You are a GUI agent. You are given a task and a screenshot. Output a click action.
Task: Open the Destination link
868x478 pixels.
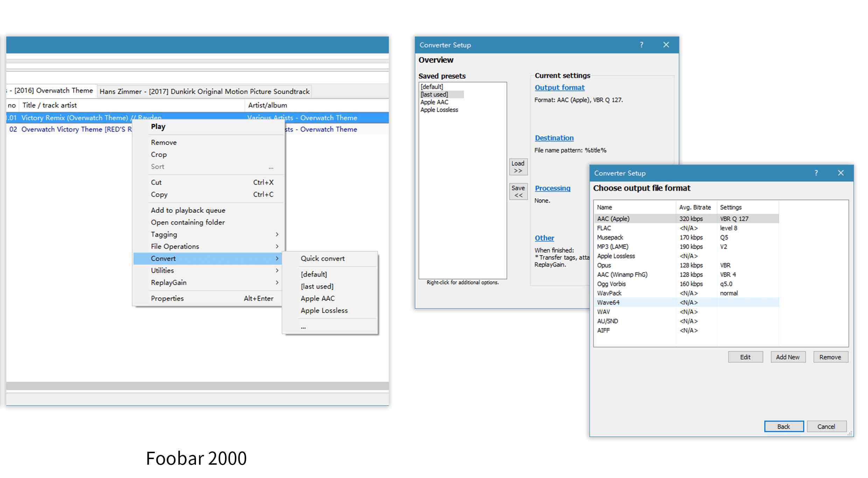554,138
